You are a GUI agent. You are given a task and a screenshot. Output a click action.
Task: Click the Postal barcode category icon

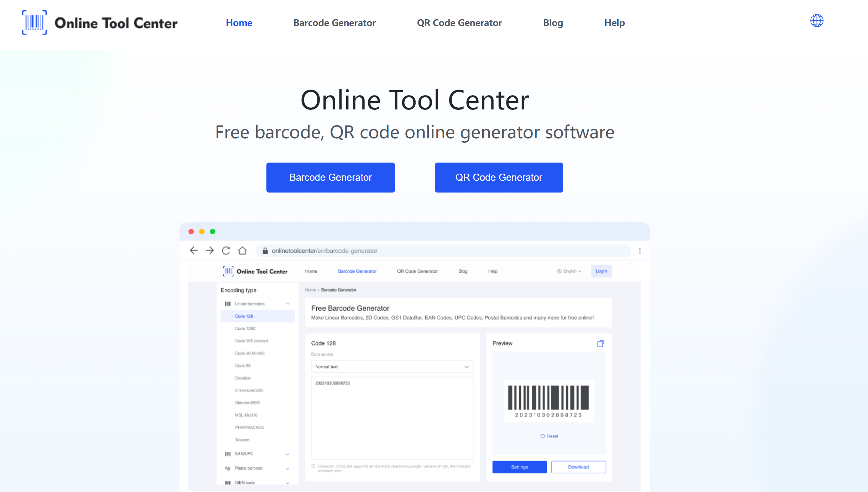(x=228, y=467)
